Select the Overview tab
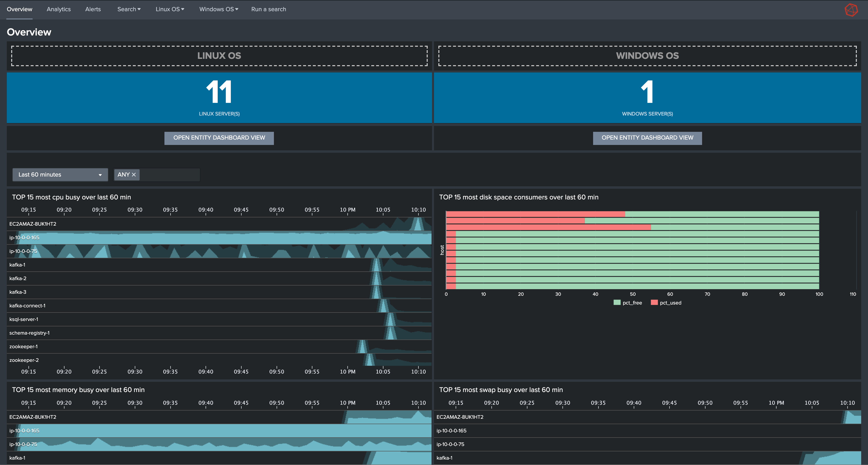This screenshot has width=868, height=465. [x=19, y=9]
